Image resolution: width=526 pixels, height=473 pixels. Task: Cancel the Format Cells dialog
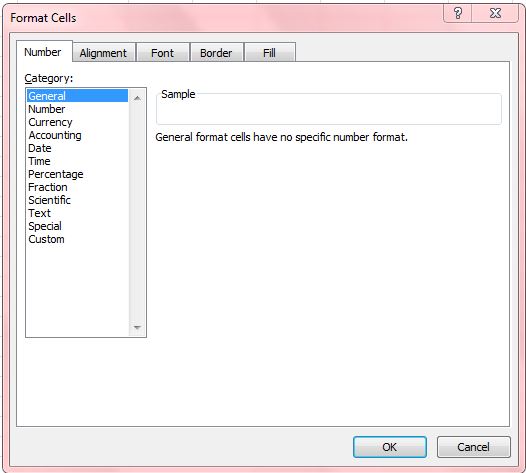click(474, 447)
